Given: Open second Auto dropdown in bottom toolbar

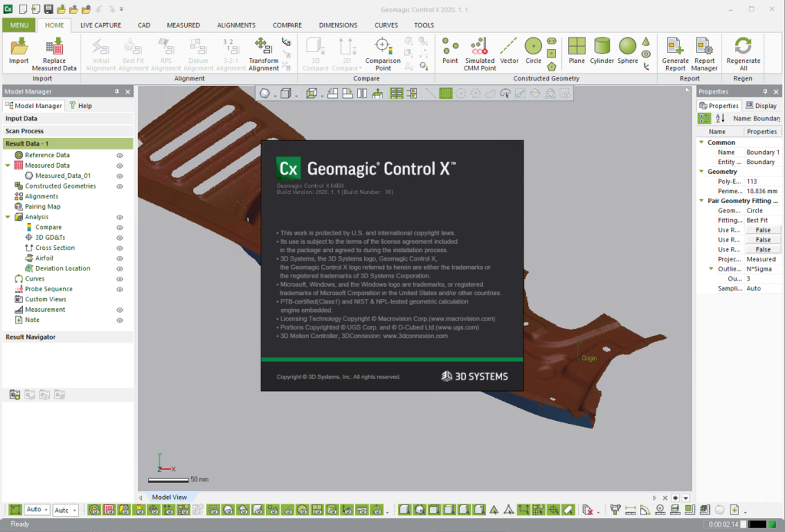Looking at the screenshot, I should coord(65,510).
